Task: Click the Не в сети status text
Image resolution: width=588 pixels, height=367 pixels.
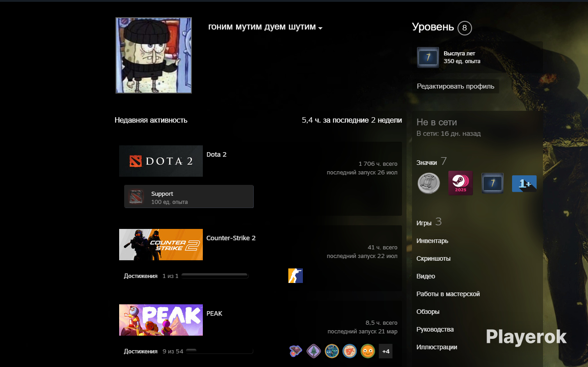Action: point(437,122)
